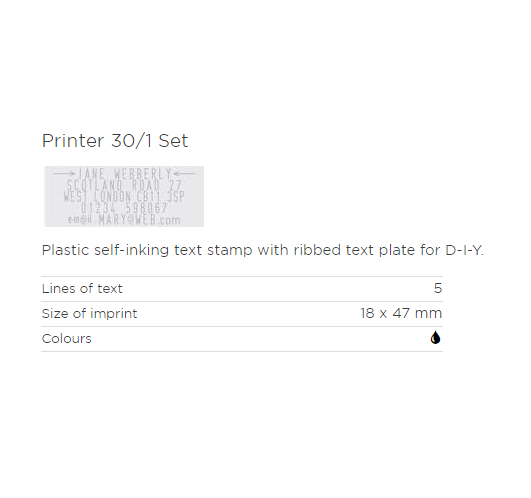Select the 18 x 47 mm value

(401, 313)
